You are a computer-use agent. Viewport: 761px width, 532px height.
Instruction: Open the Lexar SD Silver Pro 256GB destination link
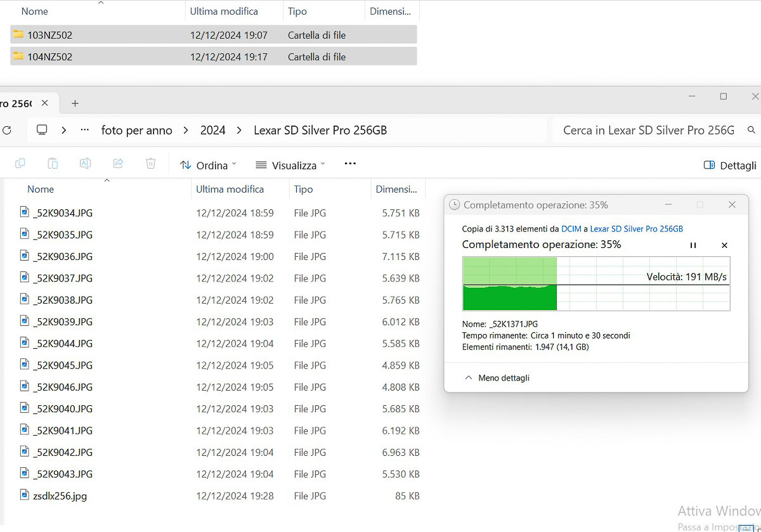pos(636,229)
